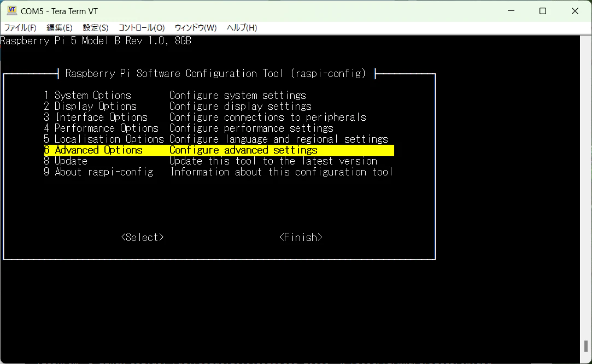The width and height of the screenshot is (592, 364).
Task: Open the ウィンドウ(W) menu
Action: (x=196, y=27)
